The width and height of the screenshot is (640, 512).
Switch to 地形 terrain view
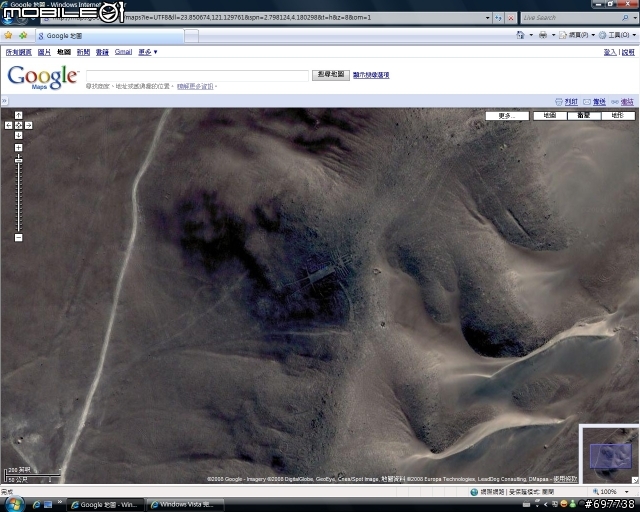[x=618, y=116]
